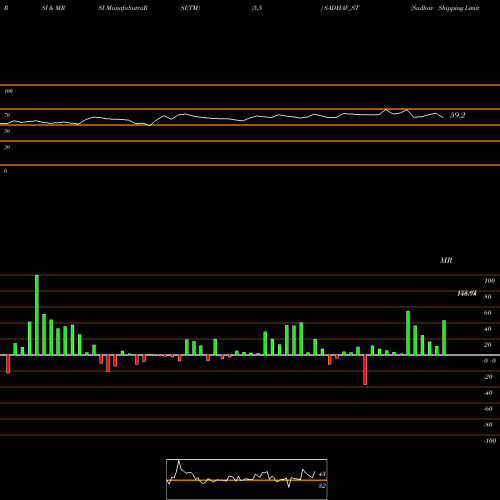Click the RSI axis label 30
This screenshot has height=500, width=500.
(x=7, y=147)
